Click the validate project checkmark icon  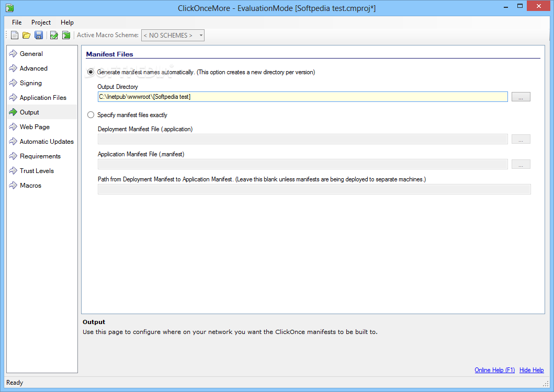click(x=54, y=35)
